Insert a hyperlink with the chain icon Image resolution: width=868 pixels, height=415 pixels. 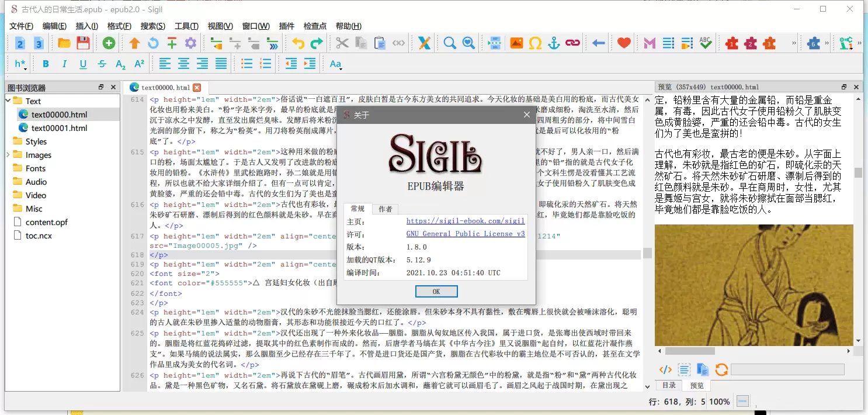[572, 43]
